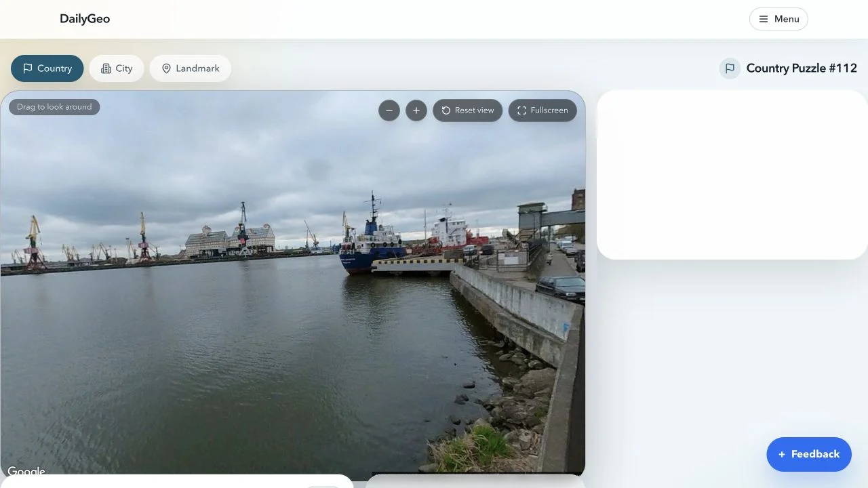This screenshot has width=868, height=488.
Task: Click the Country Puzzle #112 title
Action: pyautogui.click(x=802, y=68)
